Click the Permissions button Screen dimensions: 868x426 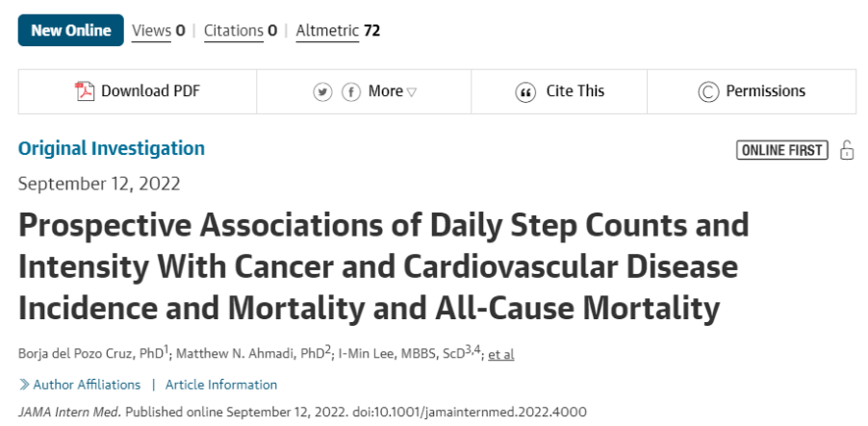752,92
